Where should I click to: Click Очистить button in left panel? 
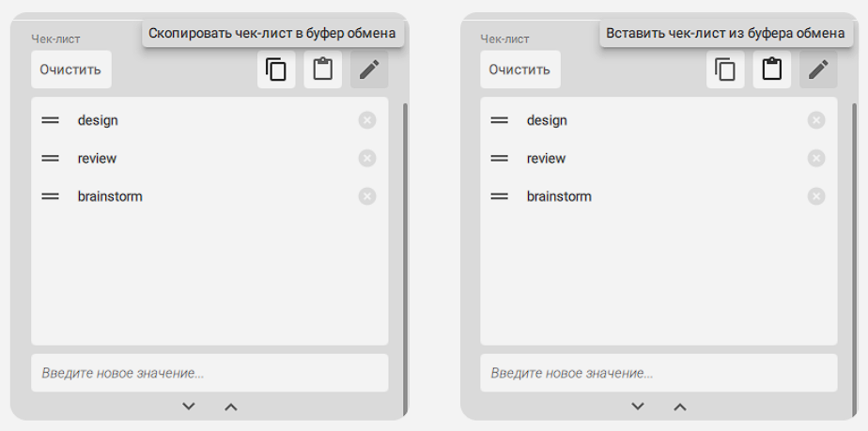coord(70,69)
